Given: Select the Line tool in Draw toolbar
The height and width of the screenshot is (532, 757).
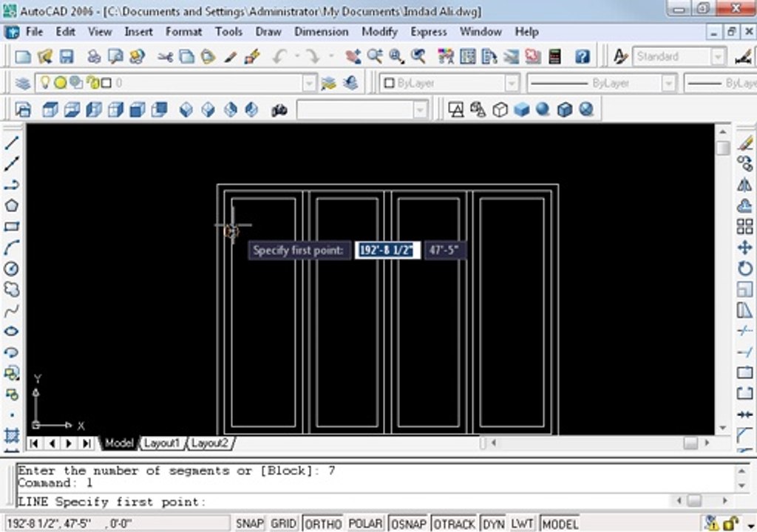Looking at the screenshot, I should point(12,143).
